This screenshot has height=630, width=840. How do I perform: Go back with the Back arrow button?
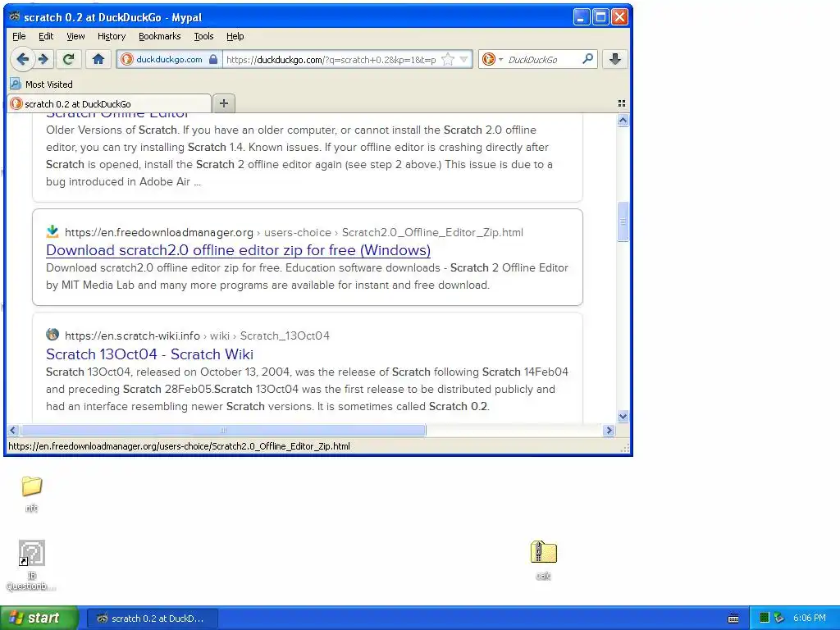click(x=22, y=59)
